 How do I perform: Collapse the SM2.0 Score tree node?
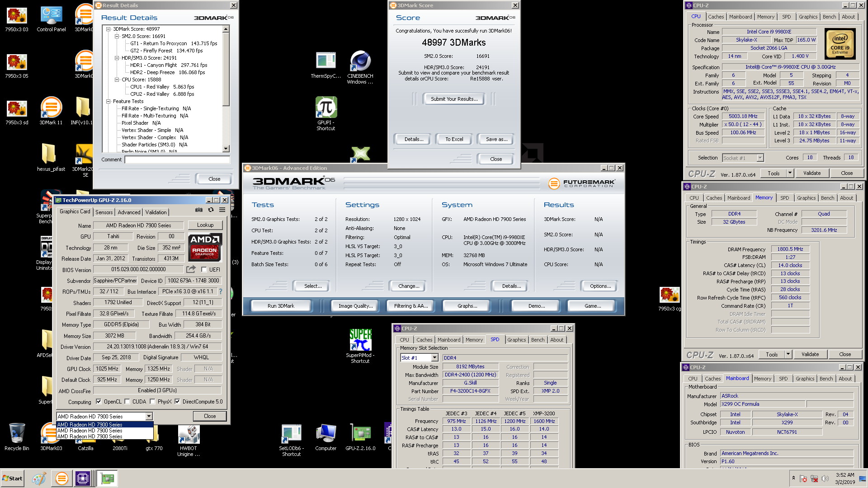click(x=117, y=36)
